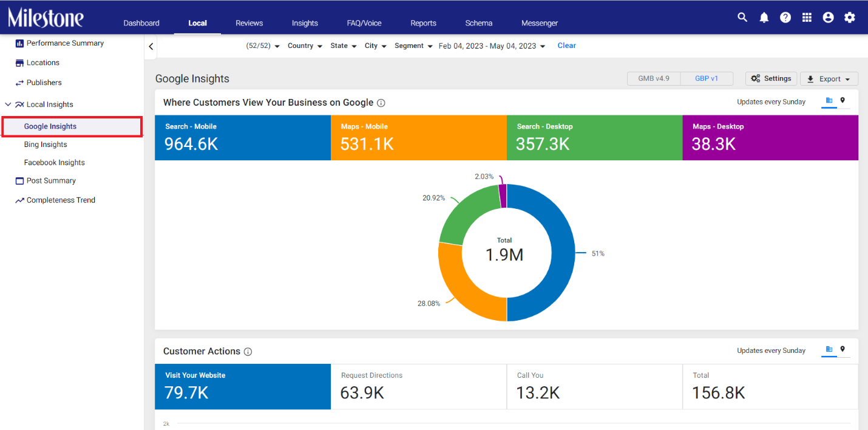Image resolution: width=868 pixels, height=430 pixels.
Task: Select the Call You card
Action: point(595,387)
